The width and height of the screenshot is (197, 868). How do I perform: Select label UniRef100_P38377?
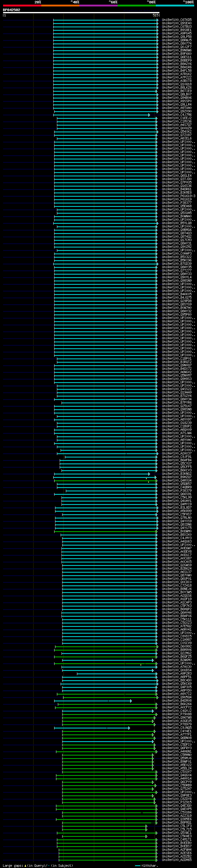(x=176, y=203)
